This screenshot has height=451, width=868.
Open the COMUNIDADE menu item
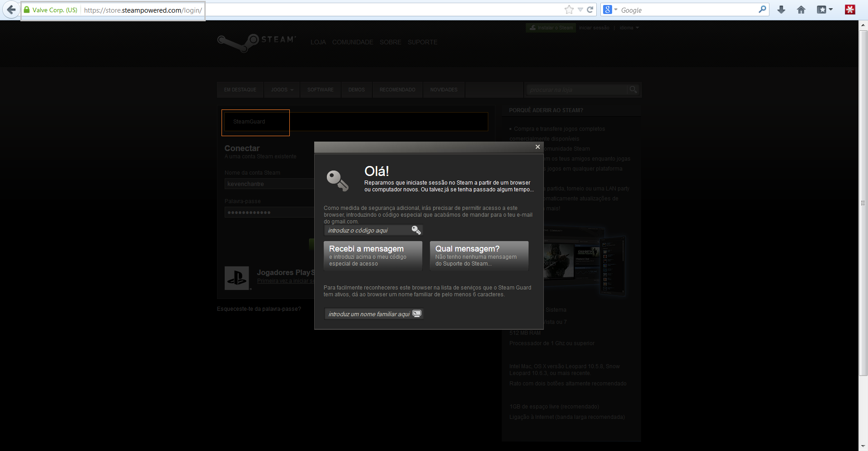pos(353,42)
